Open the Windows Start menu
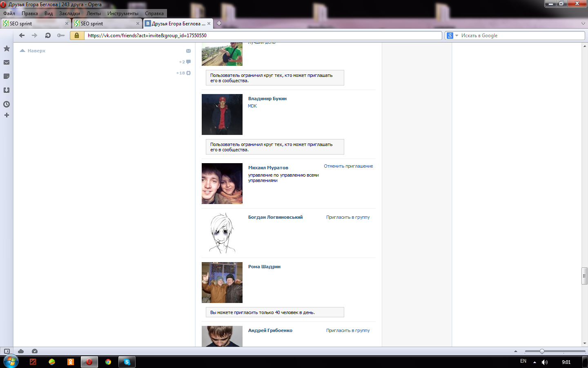This screenshot has height=368, width=588. pyautogui.click(x=11, y=361)
